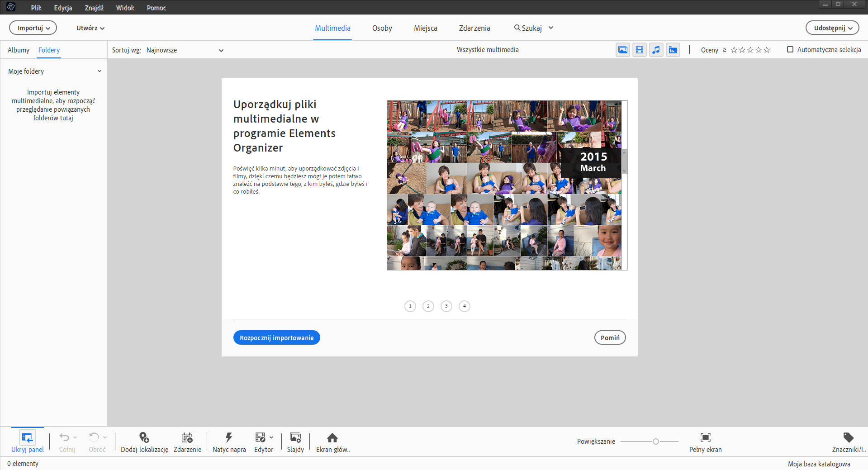Toggle the video media type filter
This screenshot has width=868, height=470.
[x=640, y=50]
